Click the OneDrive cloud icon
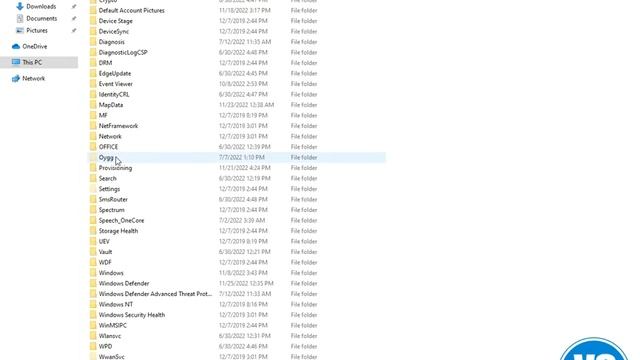Image resolution: width=640 pixels, height=360 pixels. coord(16,47)
